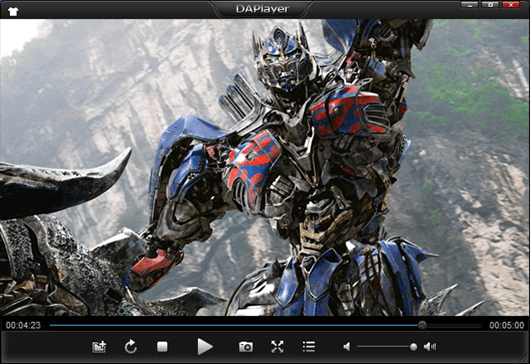Image resolution: width=530 pixels, height=364 pixels.
Task: Open the playlist list icon
Action: tap(309, 347)
